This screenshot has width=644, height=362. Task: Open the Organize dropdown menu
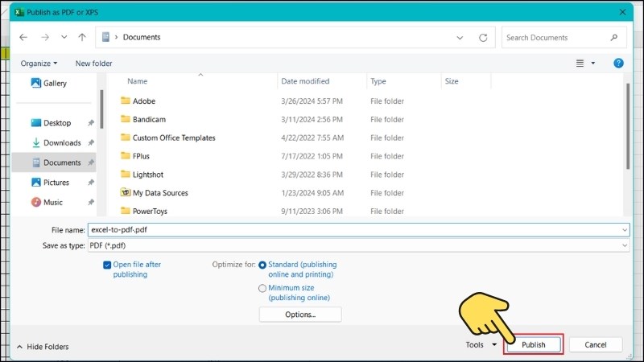tap(39, 64)
